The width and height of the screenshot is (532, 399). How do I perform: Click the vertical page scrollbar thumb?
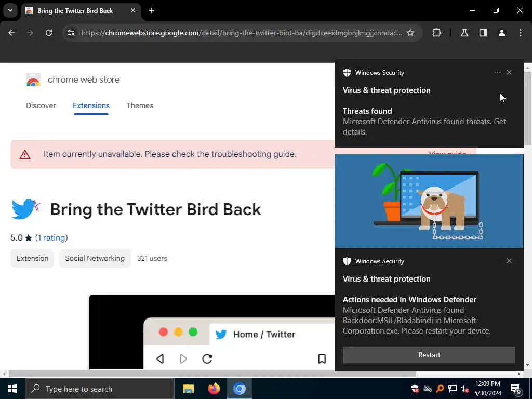point(528,109)
